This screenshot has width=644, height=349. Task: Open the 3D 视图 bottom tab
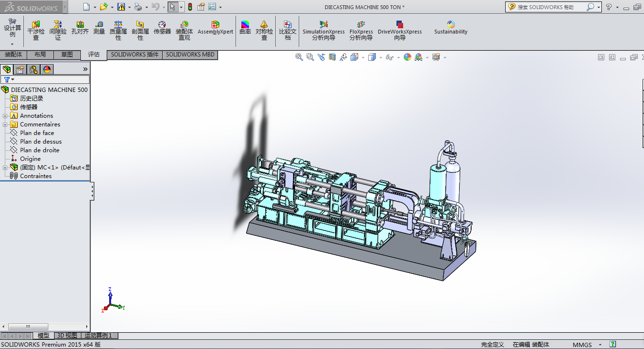coord(67,336)
